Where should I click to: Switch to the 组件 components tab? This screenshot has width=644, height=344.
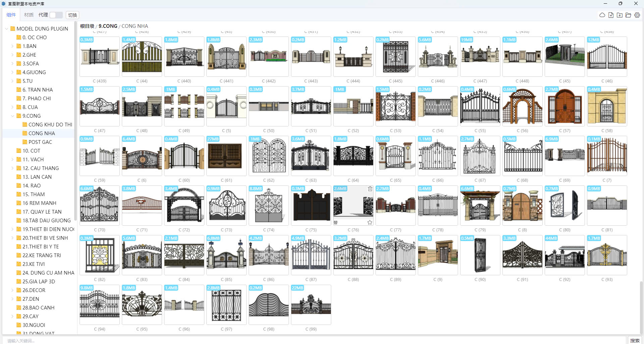click(11, 15)
